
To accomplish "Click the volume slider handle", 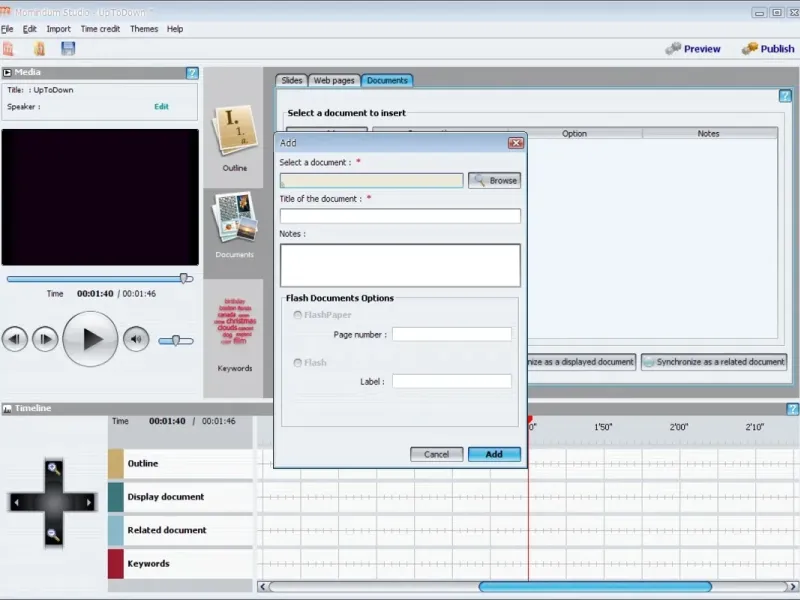I will (176, 340).
